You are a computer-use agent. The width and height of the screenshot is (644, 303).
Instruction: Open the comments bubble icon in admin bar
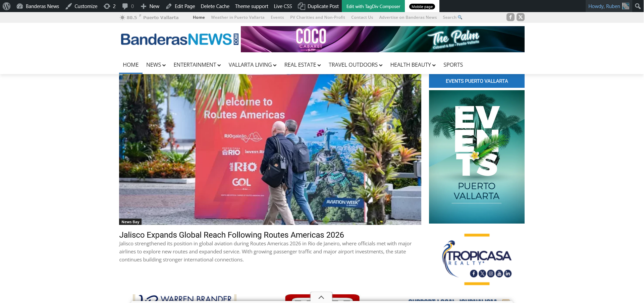(125, 6)
